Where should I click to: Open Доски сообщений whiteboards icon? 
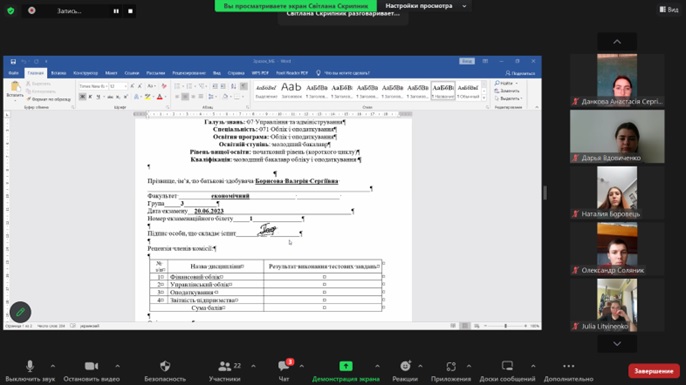click(507, 366)
